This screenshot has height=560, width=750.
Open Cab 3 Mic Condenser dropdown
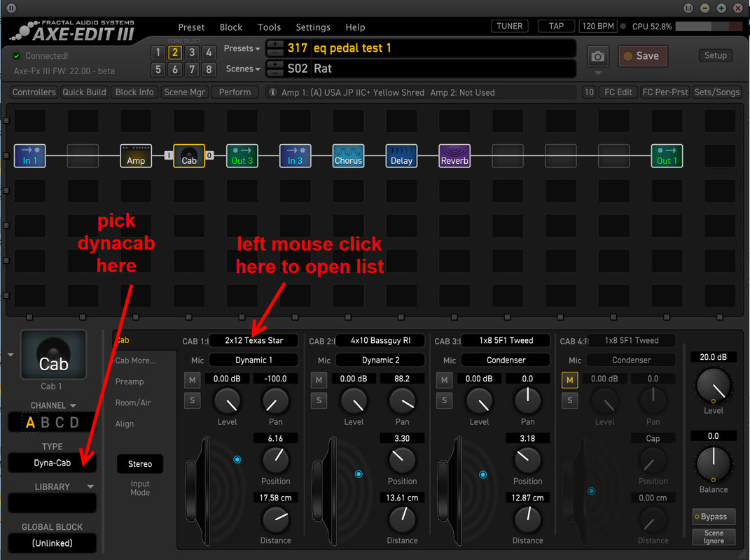coord(506,360)
